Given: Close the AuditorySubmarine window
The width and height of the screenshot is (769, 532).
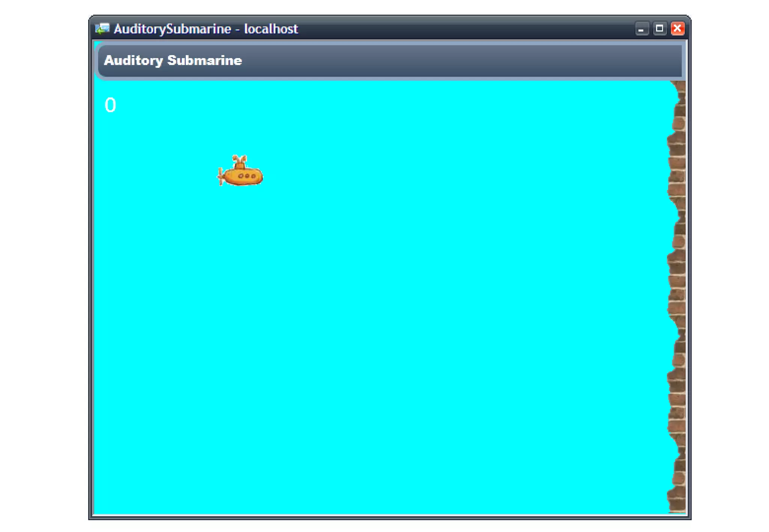Looking at the screenshot, I should coord(677,29).
